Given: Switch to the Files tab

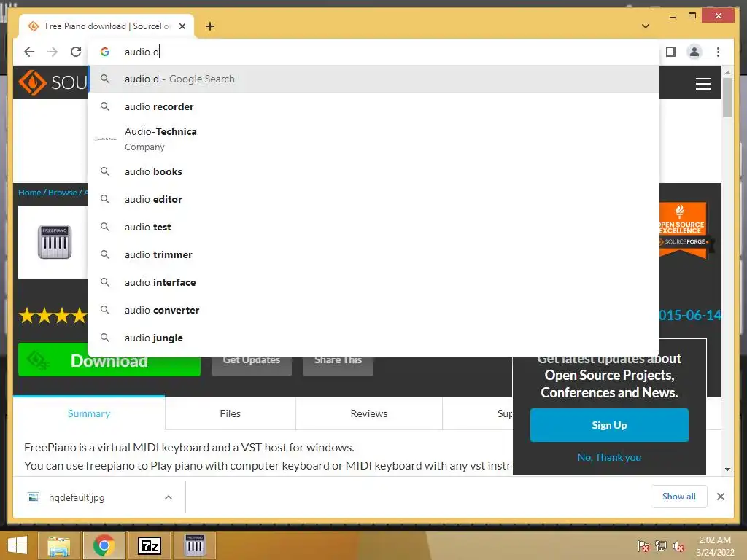Looking at the screenshot, I should (x=230, y=413).
